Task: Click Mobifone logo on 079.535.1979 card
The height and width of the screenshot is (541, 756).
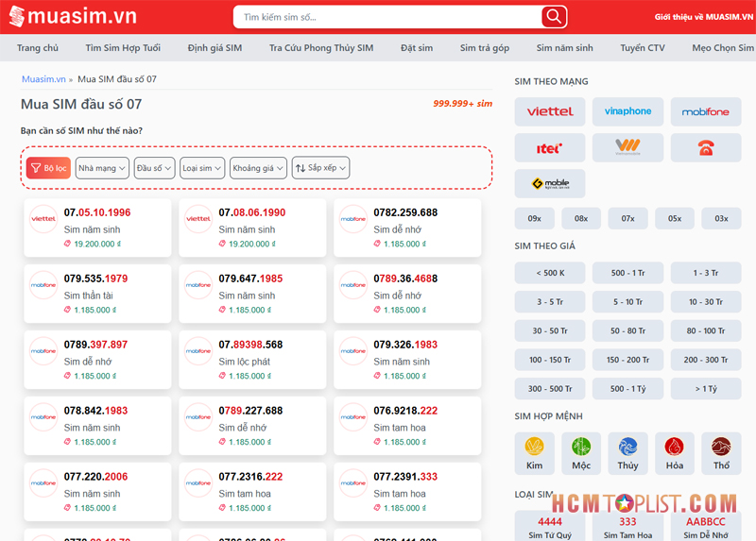Action: (43, 285)
